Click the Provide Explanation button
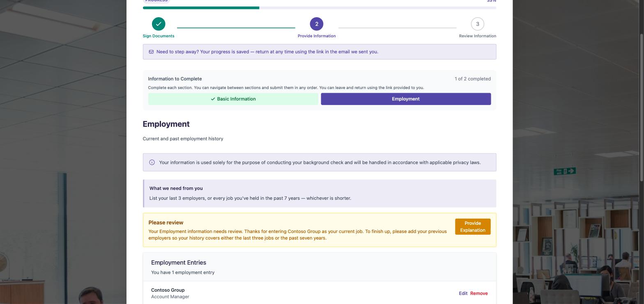 473,226
